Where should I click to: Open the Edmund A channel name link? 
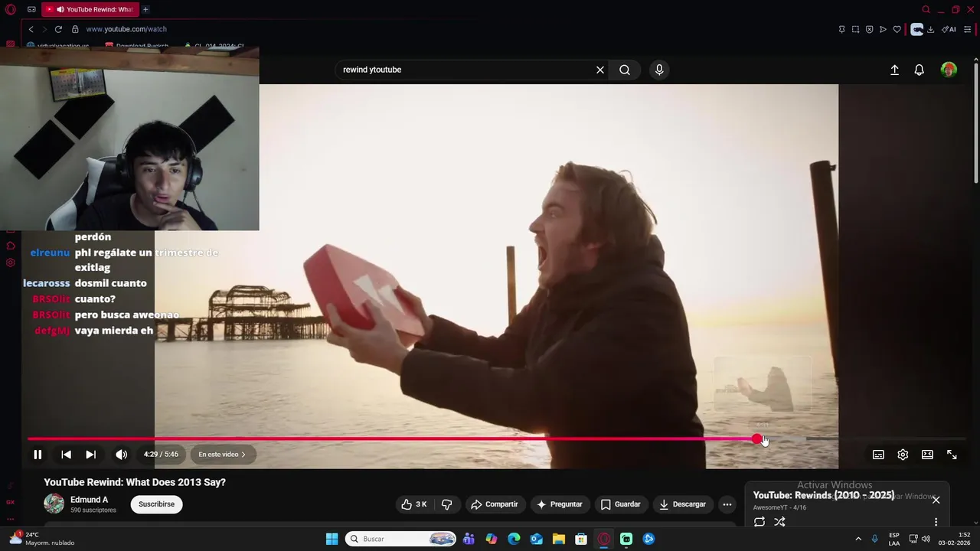click(89, 500)
